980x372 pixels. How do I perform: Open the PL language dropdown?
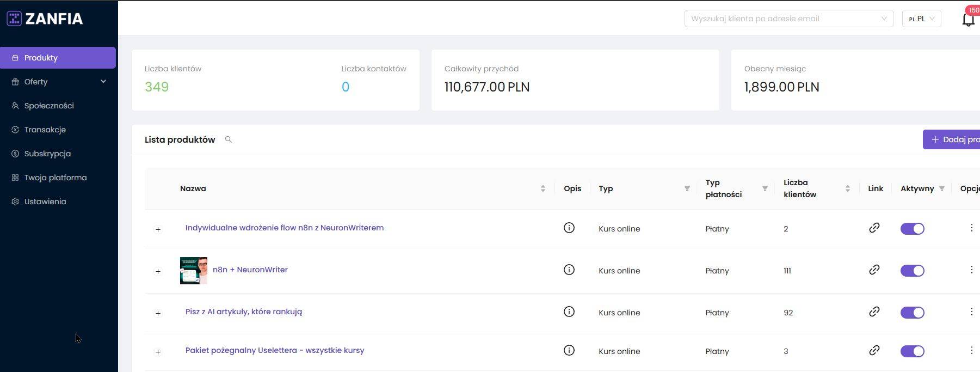(921, 19)
